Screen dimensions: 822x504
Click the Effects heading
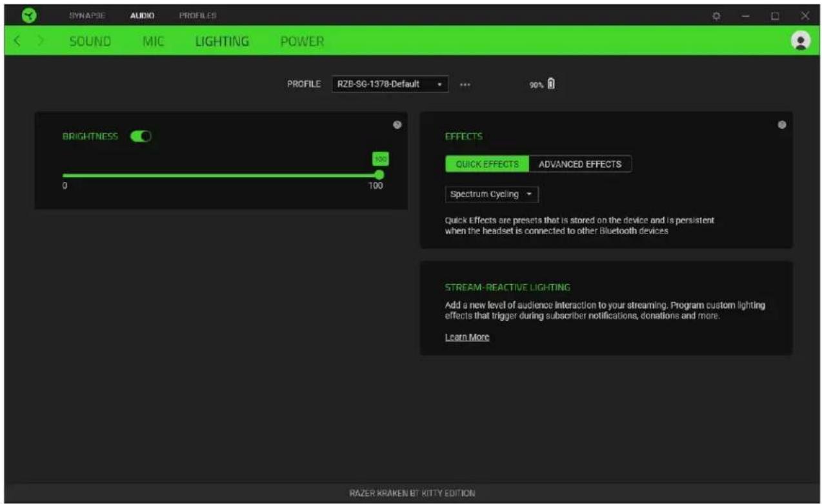pos(464,137)
